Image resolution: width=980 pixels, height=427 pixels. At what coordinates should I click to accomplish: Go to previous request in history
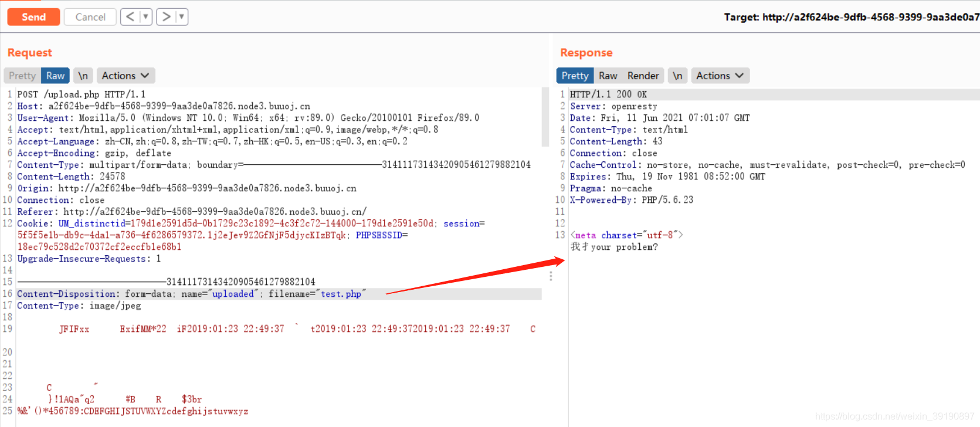pyautogui.click(x=130, y=17)
